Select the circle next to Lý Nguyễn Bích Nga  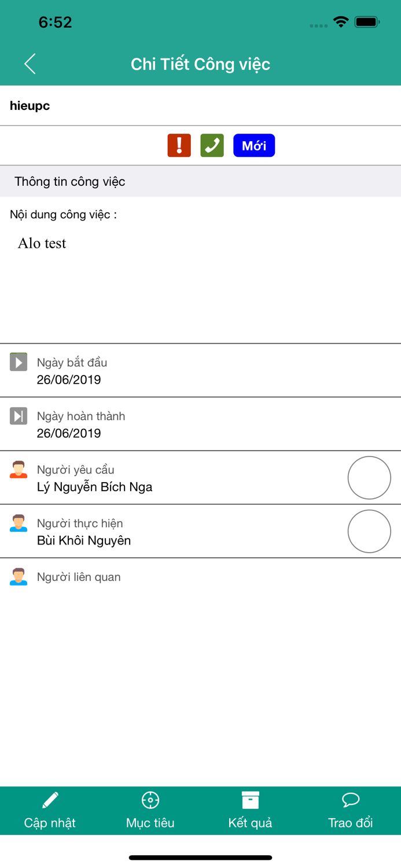click(x=369, y=478)
